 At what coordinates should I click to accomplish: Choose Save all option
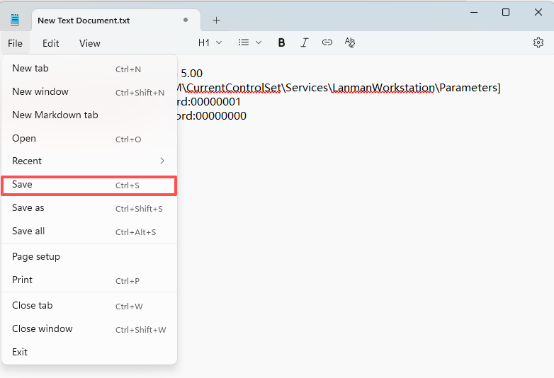coord(89,231)
